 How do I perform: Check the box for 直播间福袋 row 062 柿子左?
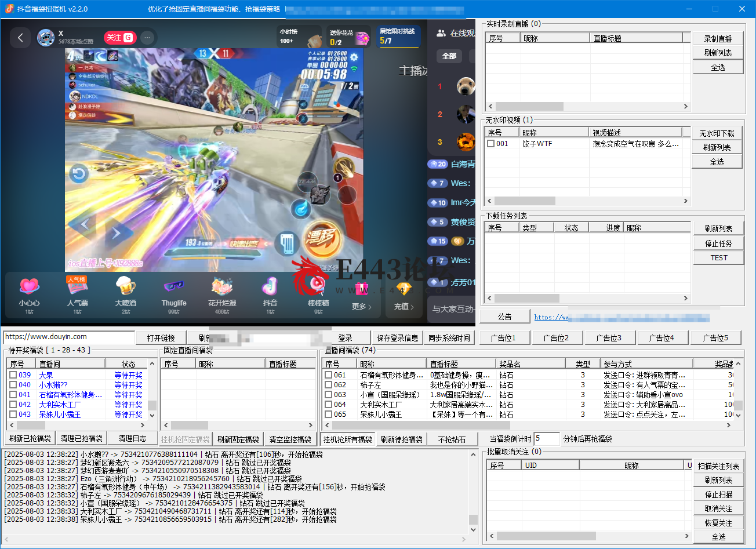[x=329, y=385]
